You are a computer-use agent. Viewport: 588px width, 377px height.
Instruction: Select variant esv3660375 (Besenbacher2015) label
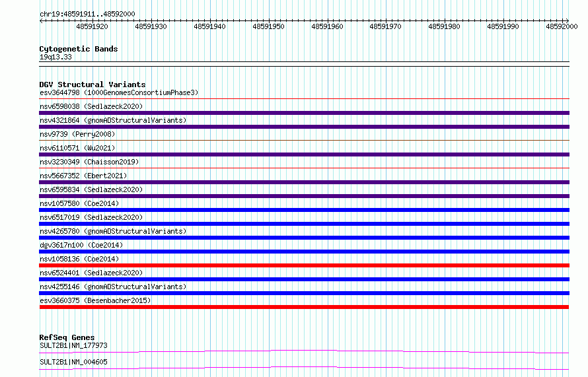tap(95, 300)
